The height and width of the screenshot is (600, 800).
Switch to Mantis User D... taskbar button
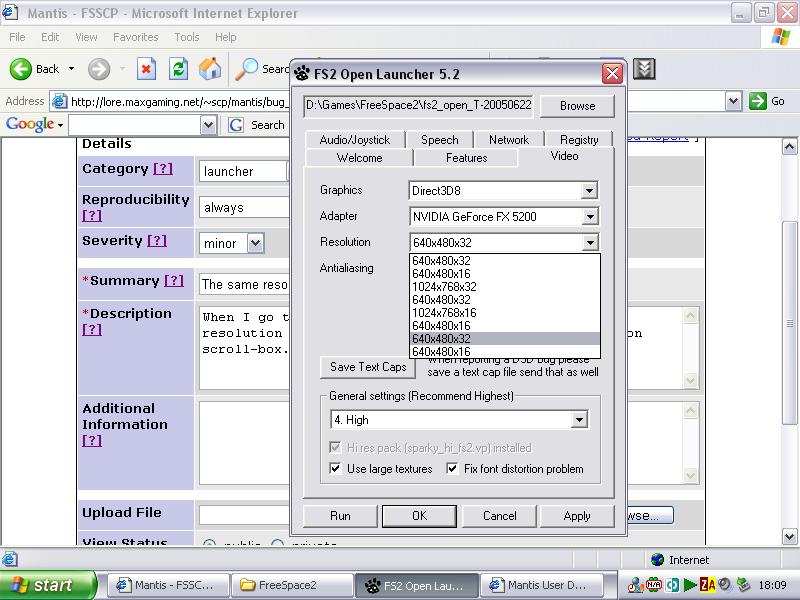click(x=542, y=585)
